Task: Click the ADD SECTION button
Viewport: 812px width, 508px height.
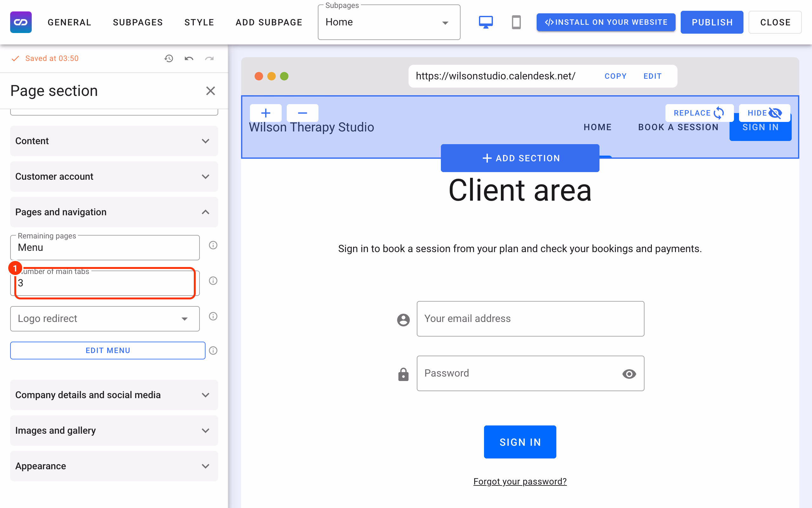Action: coord(520,158)
